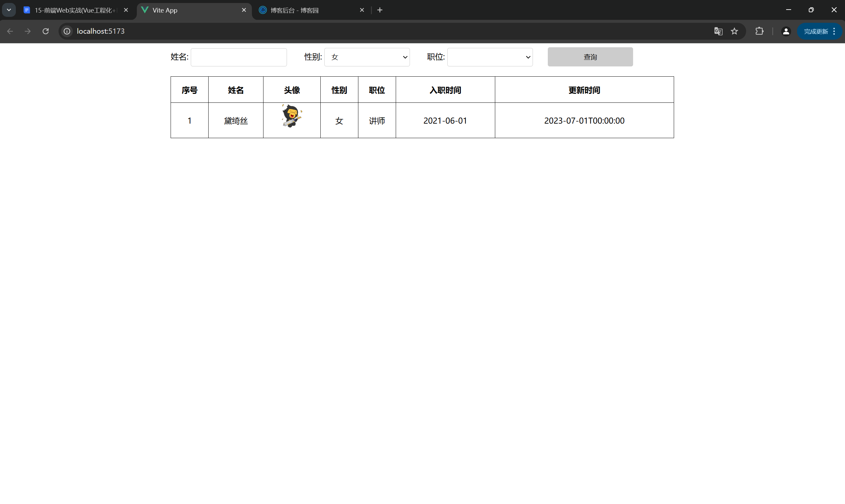Click the 查询 search button
The height and width of the screenshot is (504, 845).
tap(590, 57)
